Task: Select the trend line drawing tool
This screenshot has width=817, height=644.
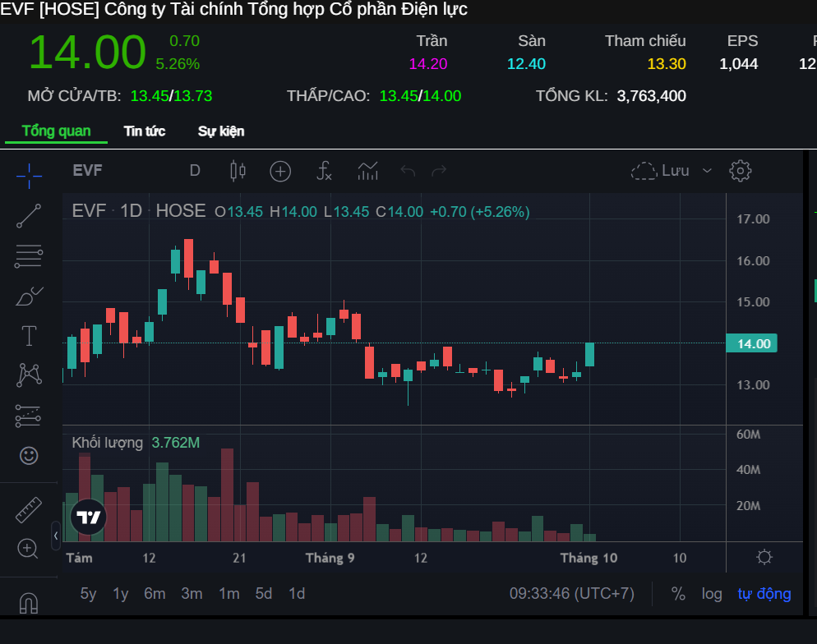Action: coord(29,215)
